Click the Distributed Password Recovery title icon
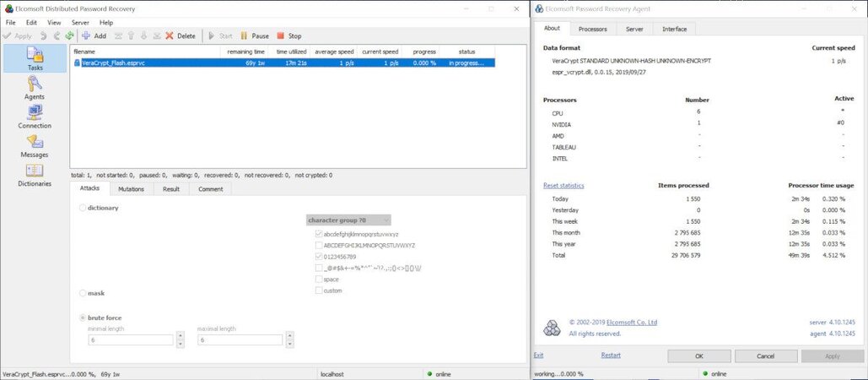The image size is (868, 380). click(8, 8)
